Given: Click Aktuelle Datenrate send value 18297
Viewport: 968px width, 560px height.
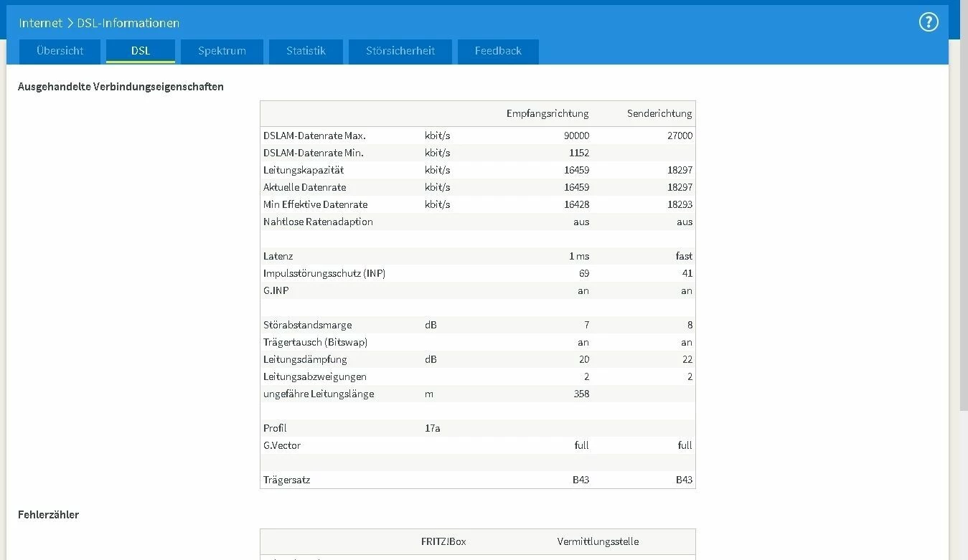Looking at the screenshot, I should click(x=680, y=187).
